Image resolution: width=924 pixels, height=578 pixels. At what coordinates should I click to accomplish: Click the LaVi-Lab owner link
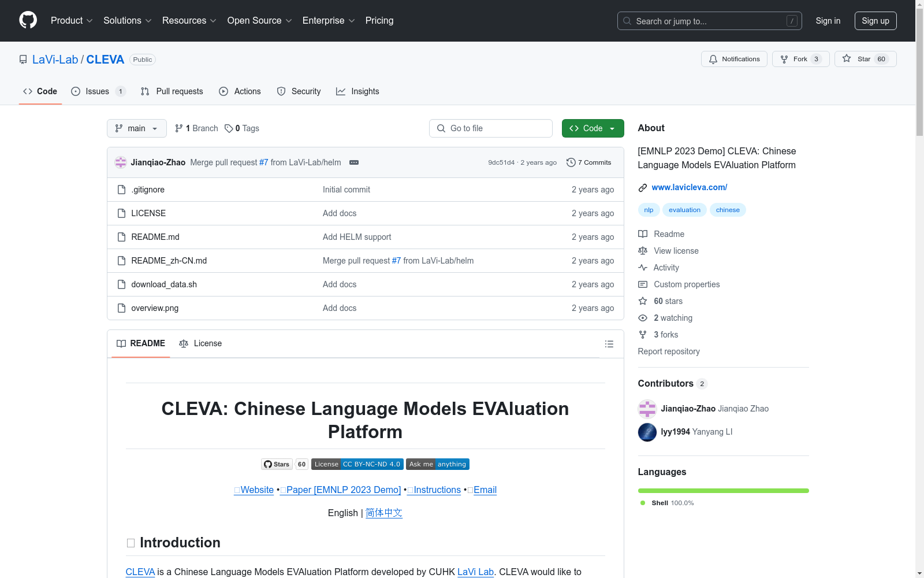(x=55, y=60)
